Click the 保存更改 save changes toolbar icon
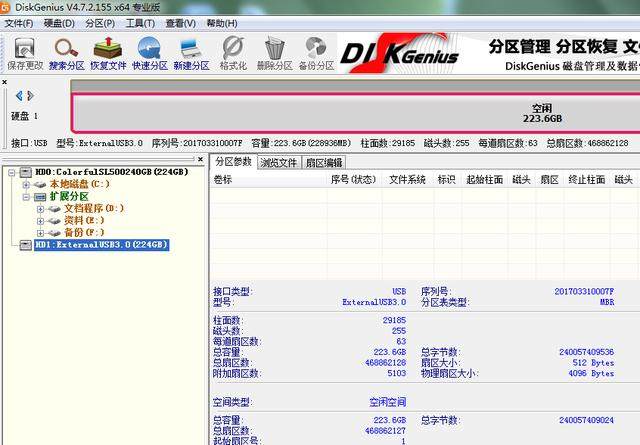This screenshot has width=640, height=445. [x=24, y=52]
